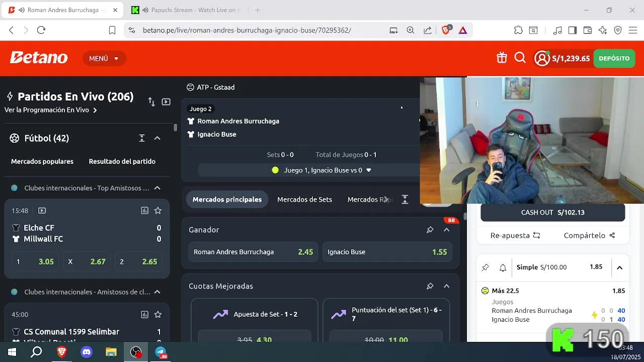Click the browser back arrow
The image size is (644, 362).
(x=11, y=30)
